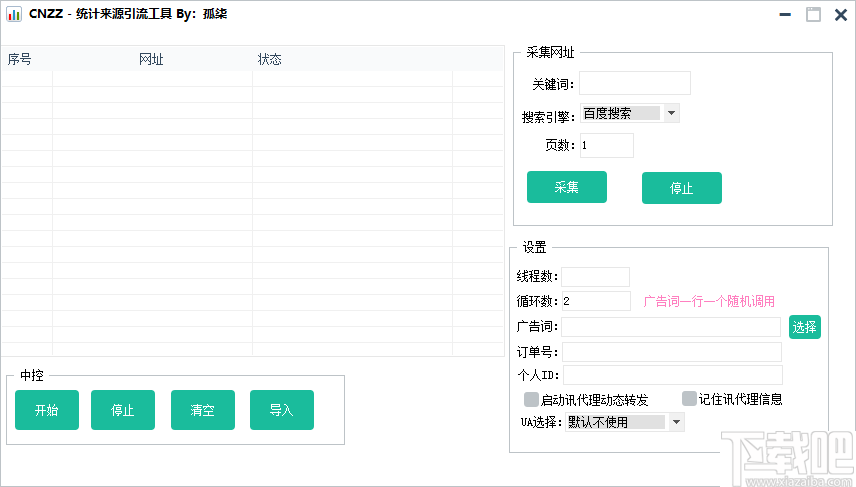Start collecting with the 采集 button

567,187
